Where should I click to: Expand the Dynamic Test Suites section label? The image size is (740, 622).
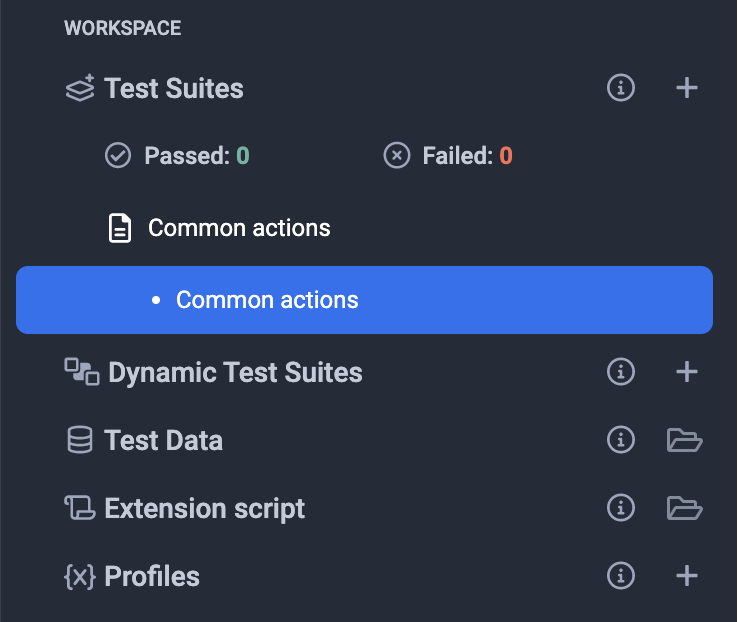[235, 372]
